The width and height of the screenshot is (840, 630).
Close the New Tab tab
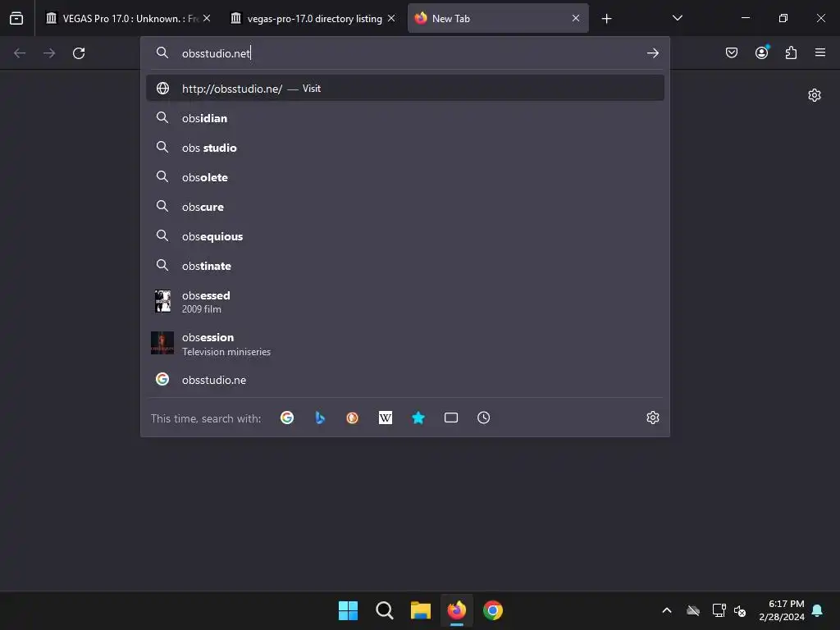tap(576, 18)
